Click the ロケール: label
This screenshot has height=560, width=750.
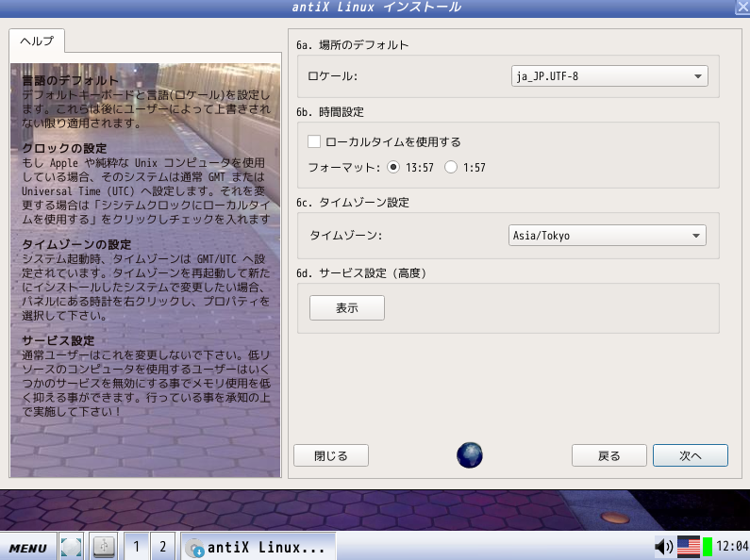[x=332, y=76]
